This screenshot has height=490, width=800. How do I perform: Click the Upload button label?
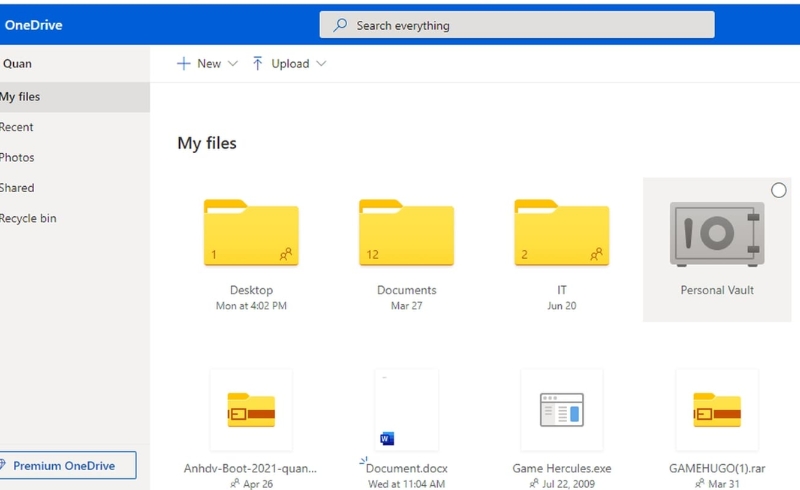tap(290, 64)
